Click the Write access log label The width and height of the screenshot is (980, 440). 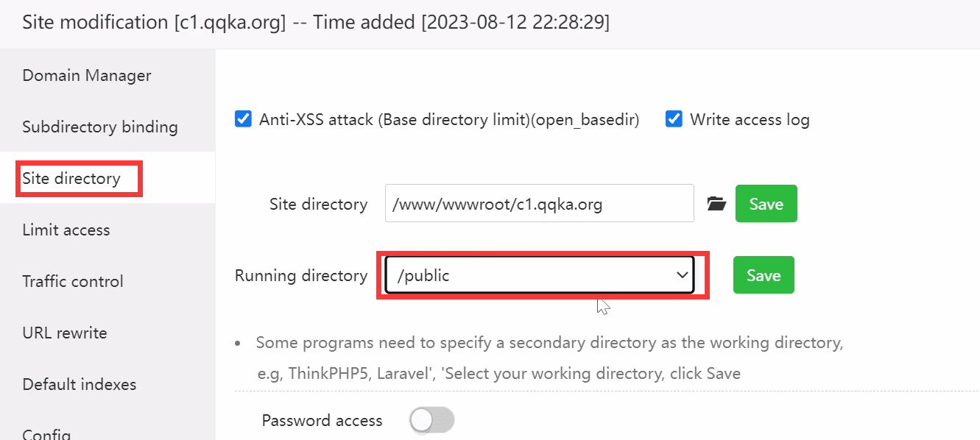click(750, 120)
